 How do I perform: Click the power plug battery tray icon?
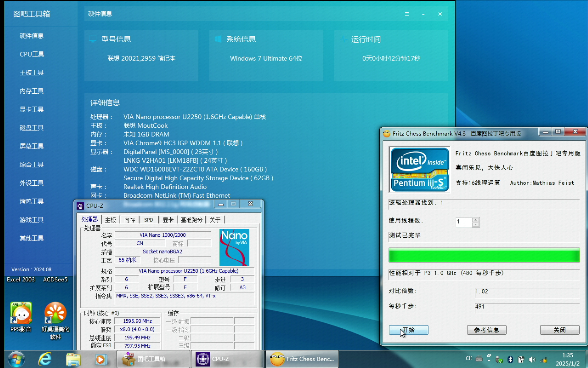[x=521, y=359]
